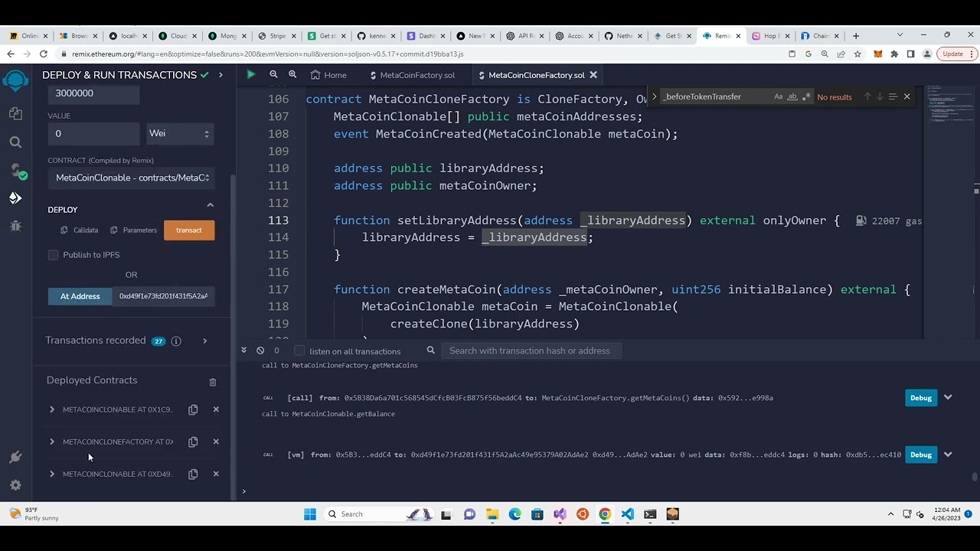The image size is (980, 551).
Task: Clear deployed contracts with trash icon
Action: pos(213,382)
